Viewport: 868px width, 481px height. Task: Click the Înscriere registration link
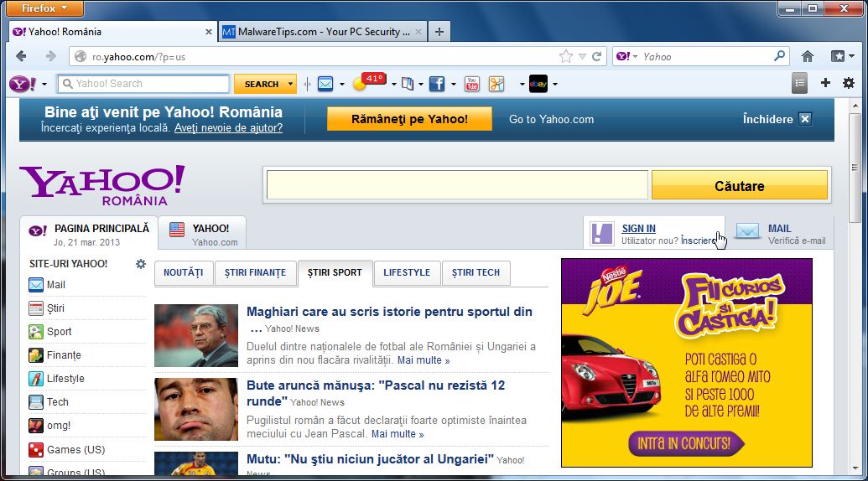(698, 240)
